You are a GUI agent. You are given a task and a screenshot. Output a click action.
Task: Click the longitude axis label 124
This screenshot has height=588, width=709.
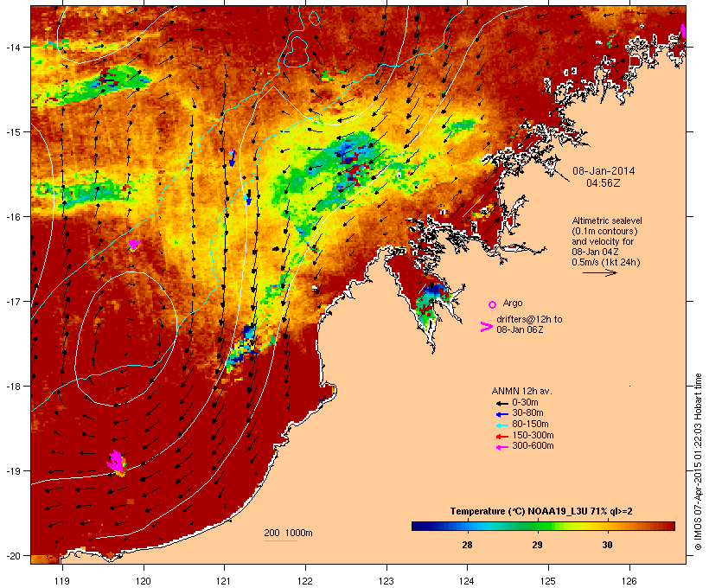click(467, 581)
